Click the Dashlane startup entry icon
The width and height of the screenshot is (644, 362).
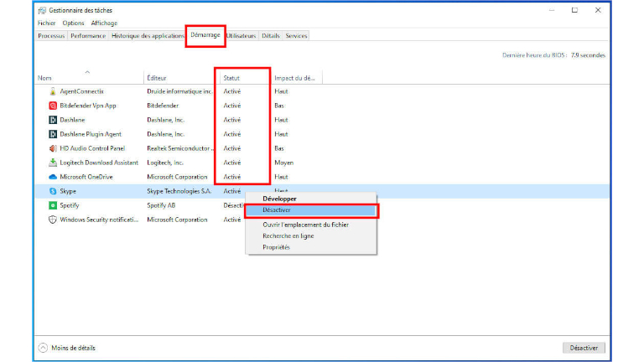coord(53,120)
